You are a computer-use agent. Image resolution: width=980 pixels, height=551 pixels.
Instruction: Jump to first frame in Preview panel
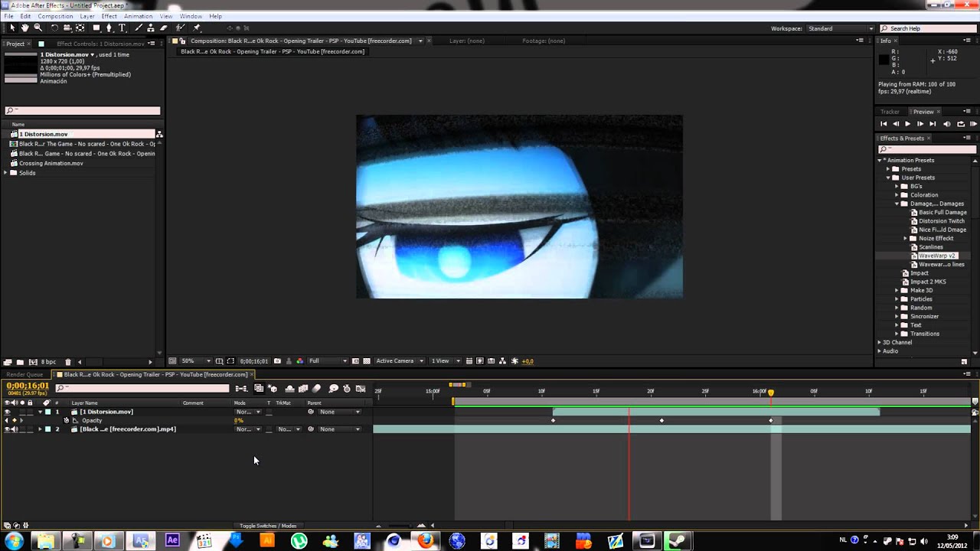coord(884,123)
